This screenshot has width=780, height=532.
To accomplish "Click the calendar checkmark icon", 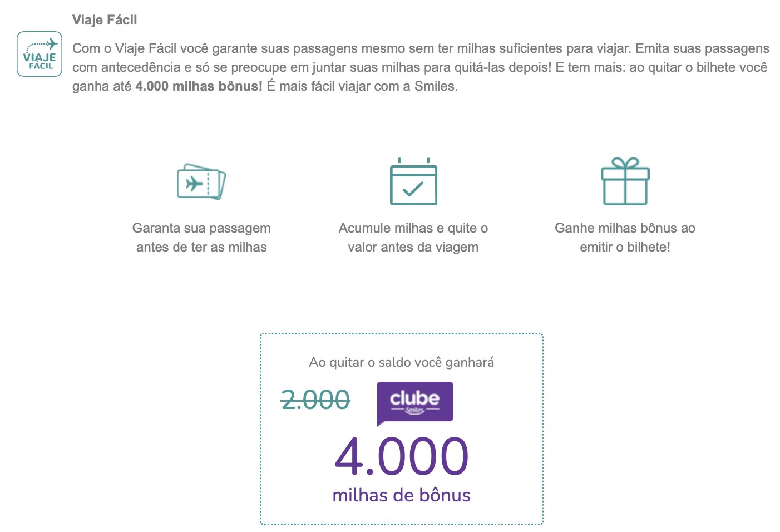I will (413, 181).
